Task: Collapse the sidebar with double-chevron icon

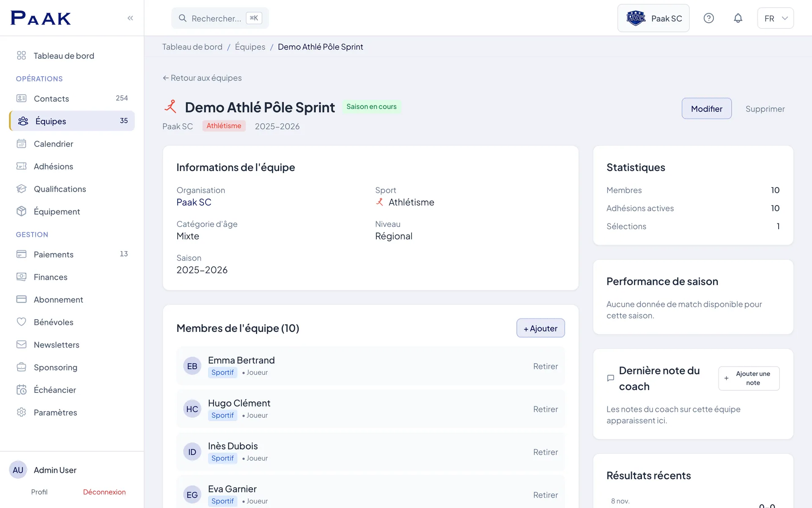Action: click(x=130, y=18)
